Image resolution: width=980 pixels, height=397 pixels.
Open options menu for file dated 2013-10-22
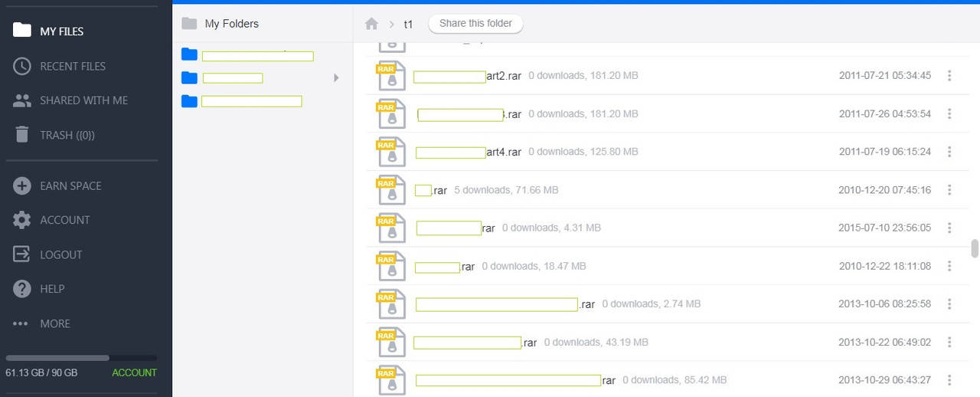(949, 342)
